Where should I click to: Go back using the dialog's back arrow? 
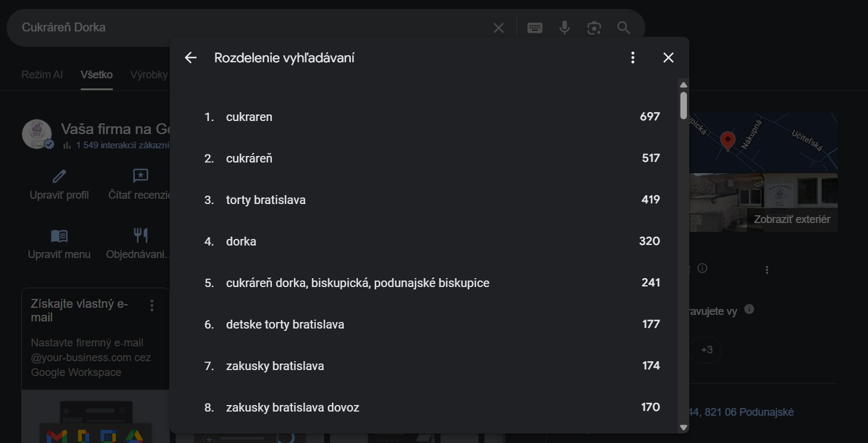click(191, 58)
